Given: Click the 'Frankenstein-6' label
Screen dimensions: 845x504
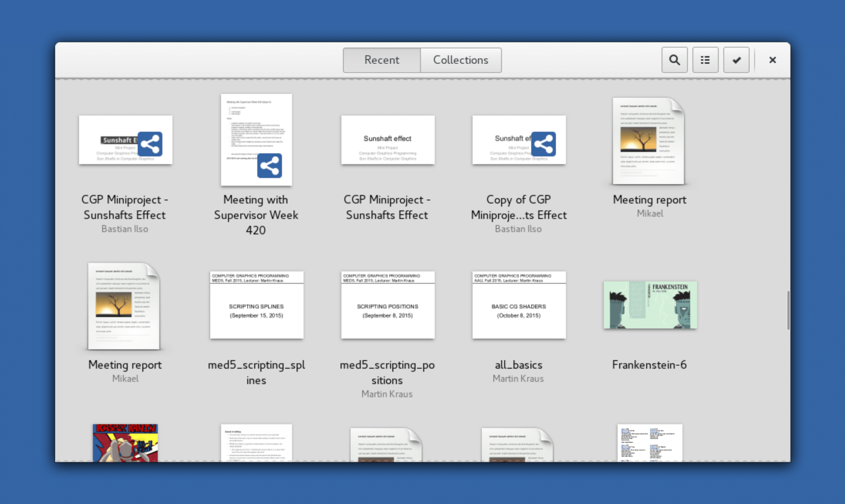Looking at the screenshot, I should pyautogui.click(x=649, y=365).
